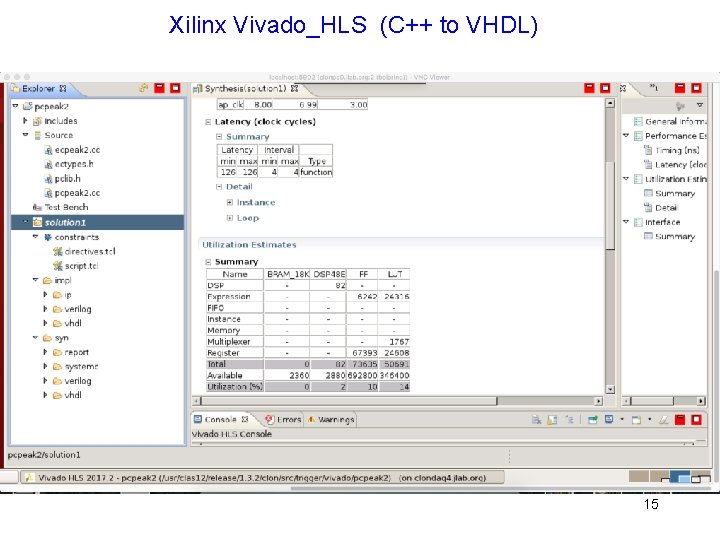The height and width of the screenshot is (540, 720).
Task: Open directives.tcl constraint file
Action: [90, 251]
